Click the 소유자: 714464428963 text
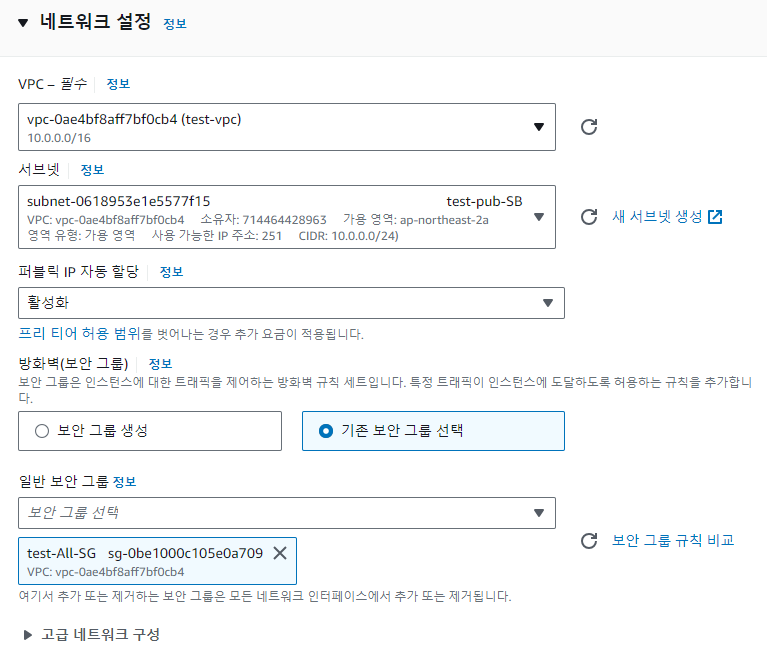 (x=264, y=220)
